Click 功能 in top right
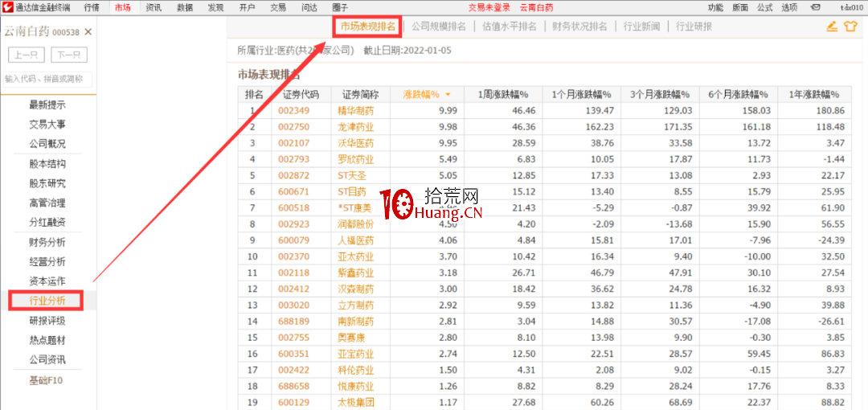868x410 pixels. pos(715,7)
